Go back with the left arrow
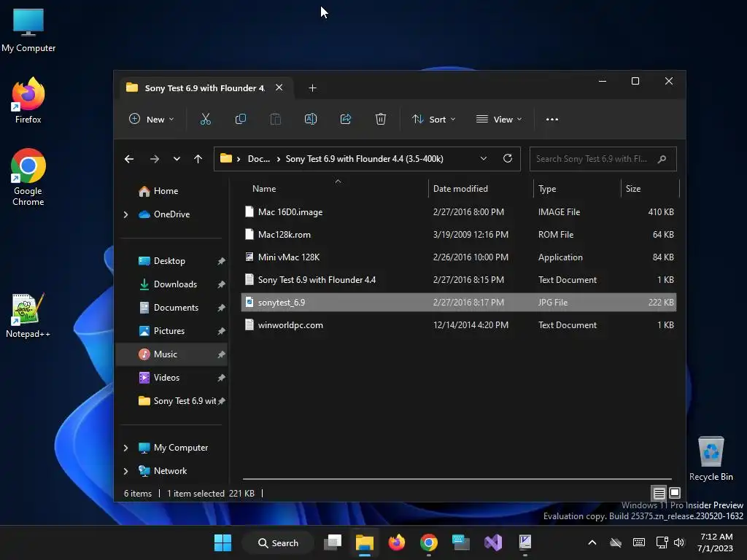Screen dimensions: 747x560 pos(129,159)
